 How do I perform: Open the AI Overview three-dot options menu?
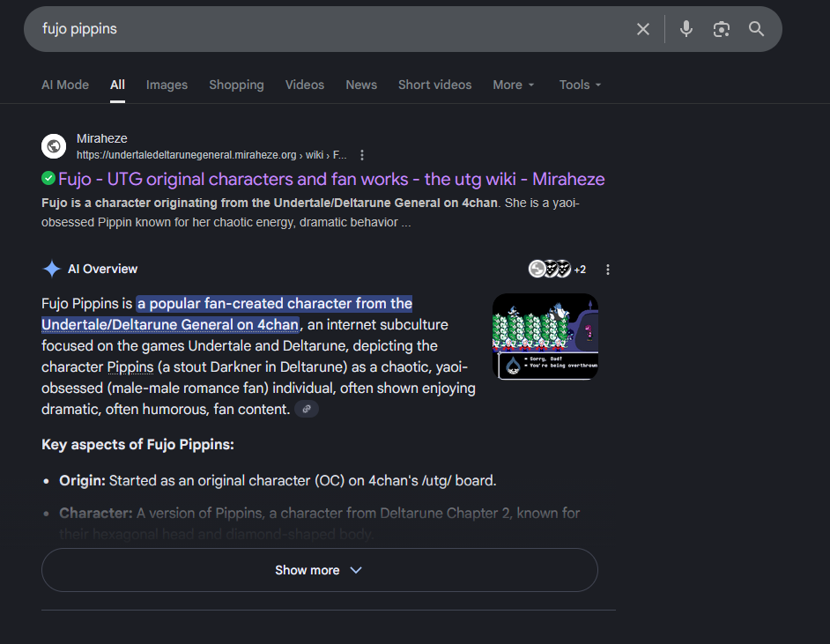tap(608, 270)
